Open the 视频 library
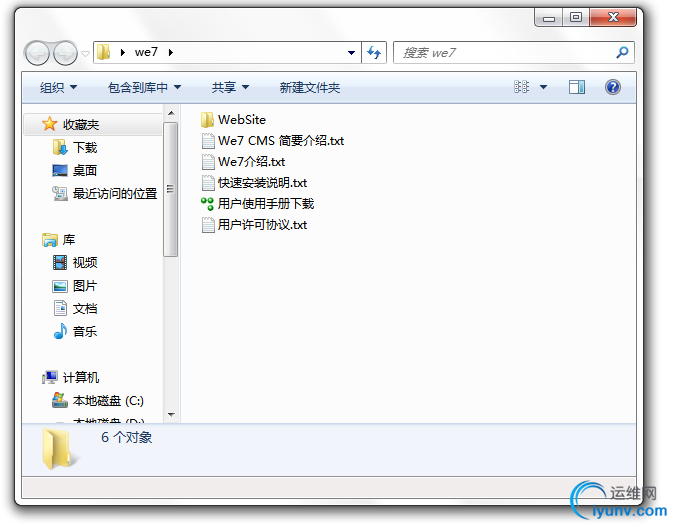Image resolution: width=673 pixels, height=527 pixels. tap(85, 263)
